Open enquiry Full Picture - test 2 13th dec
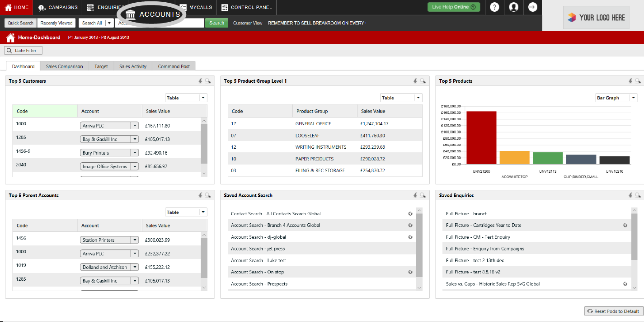This screenshot has height=325, width=644. (x=475, y=260)
